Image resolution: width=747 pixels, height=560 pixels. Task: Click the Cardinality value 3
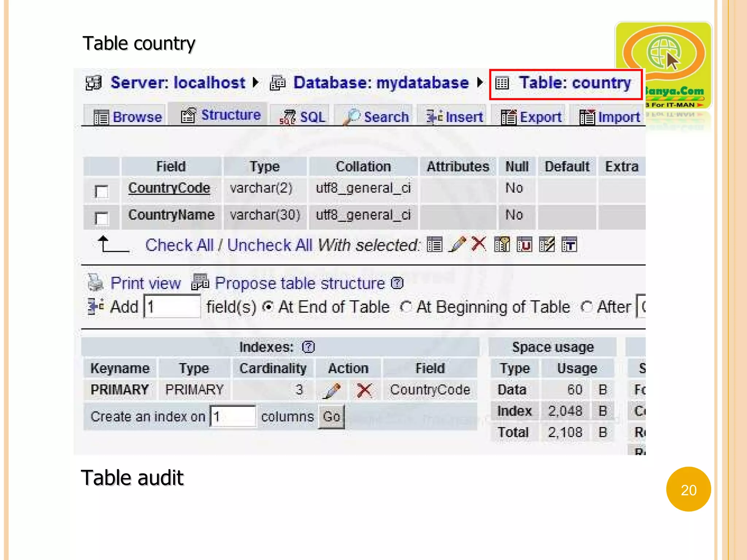pos(299,390)
